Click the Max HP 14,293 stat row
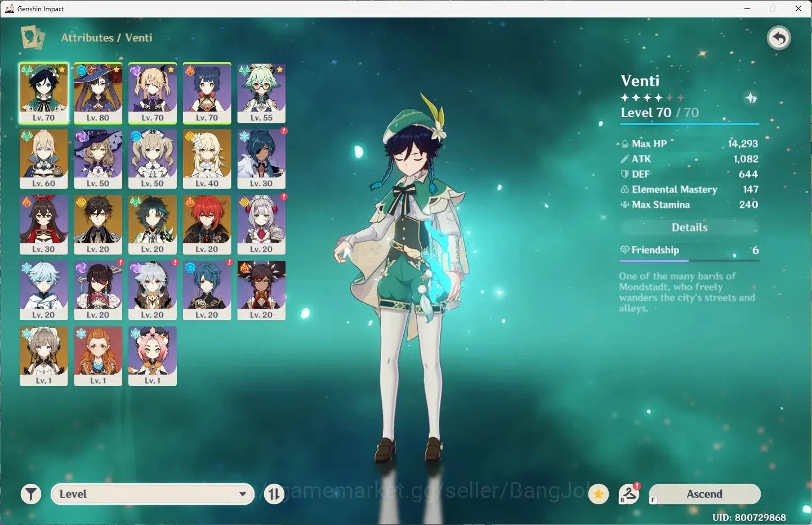The image size is (812, 525). click(x=689, y=144)
